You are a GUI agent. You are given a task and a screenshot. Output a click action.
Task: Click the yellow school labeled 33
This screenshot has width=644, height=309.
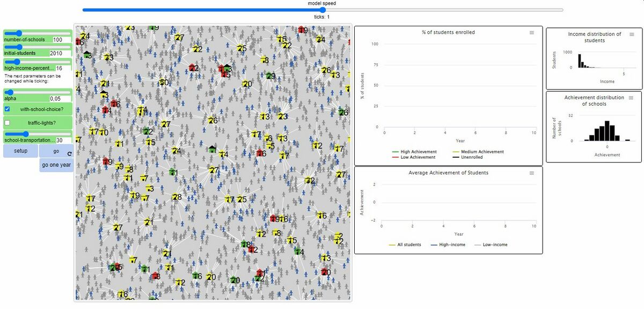coord(106,57)
